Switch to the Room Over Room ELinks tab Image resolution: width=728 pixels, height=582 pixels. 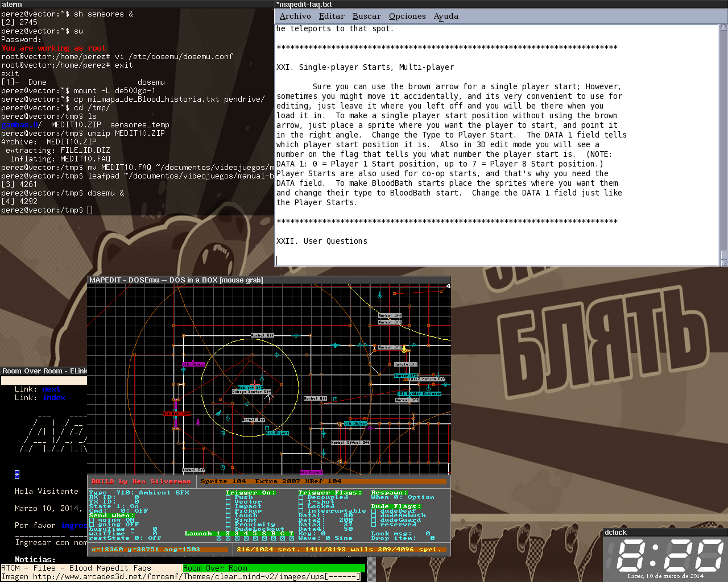(x=274, y=568)
